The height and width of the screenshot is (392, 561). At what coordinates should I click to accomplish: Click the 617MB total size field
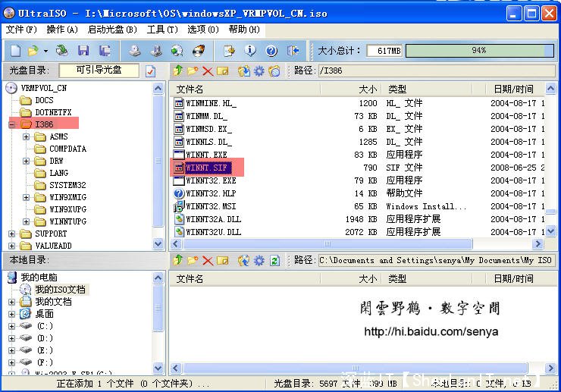(x=384, y=51)
